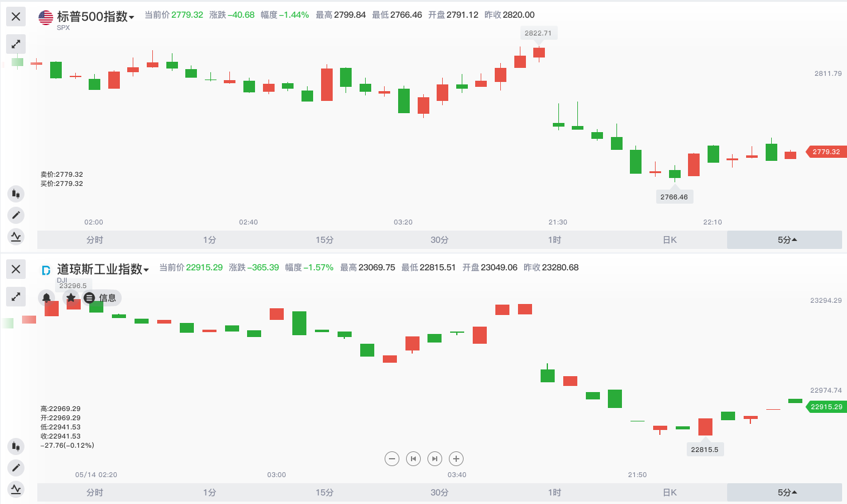Open candlestick chart style in 标普500指数 panel
The width and height of the screenshot is (847, 504).
(x=16, y=194)
